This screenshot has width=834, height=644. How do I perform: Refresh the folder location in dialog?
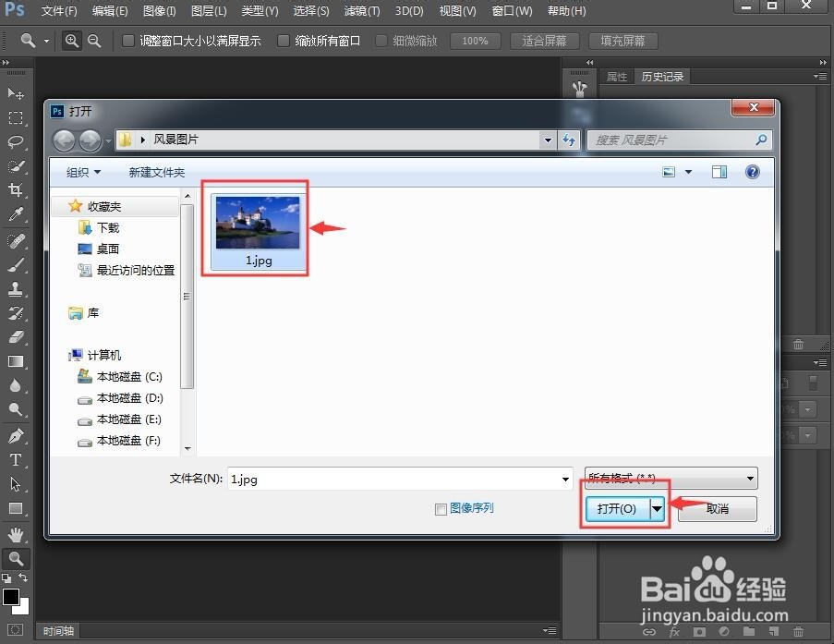click(x=569, y=140)
